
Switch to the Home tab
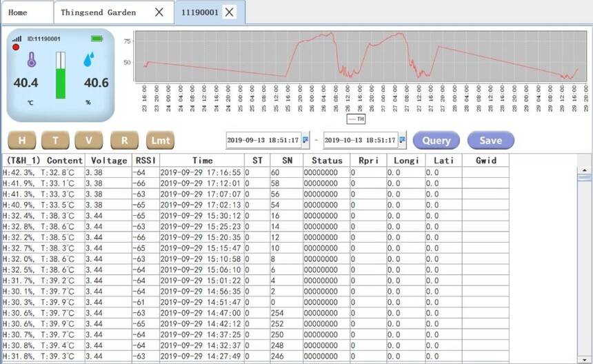coord(18,12)
